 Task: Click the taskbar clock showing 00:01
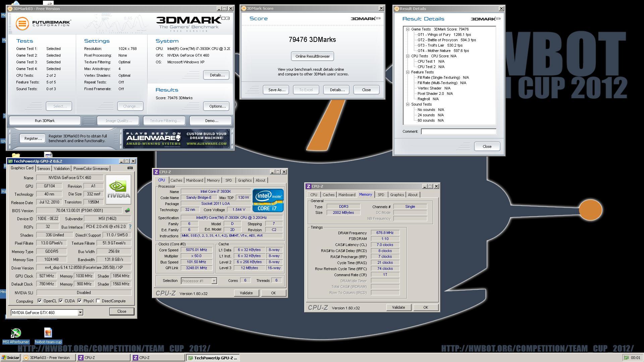(635, 358)
